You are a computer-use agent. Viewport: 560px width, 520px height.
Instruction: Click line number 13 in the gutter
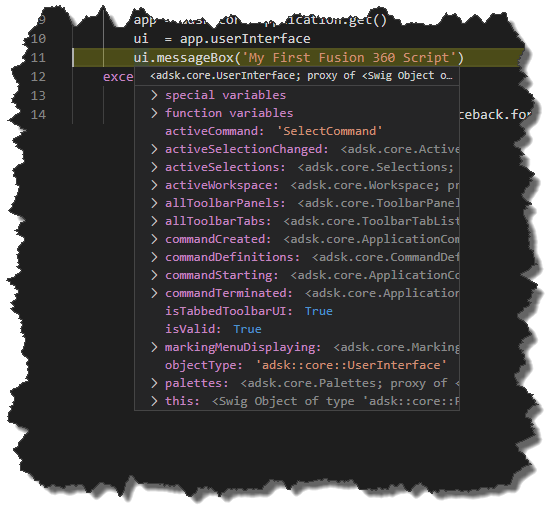coord(38,96)
